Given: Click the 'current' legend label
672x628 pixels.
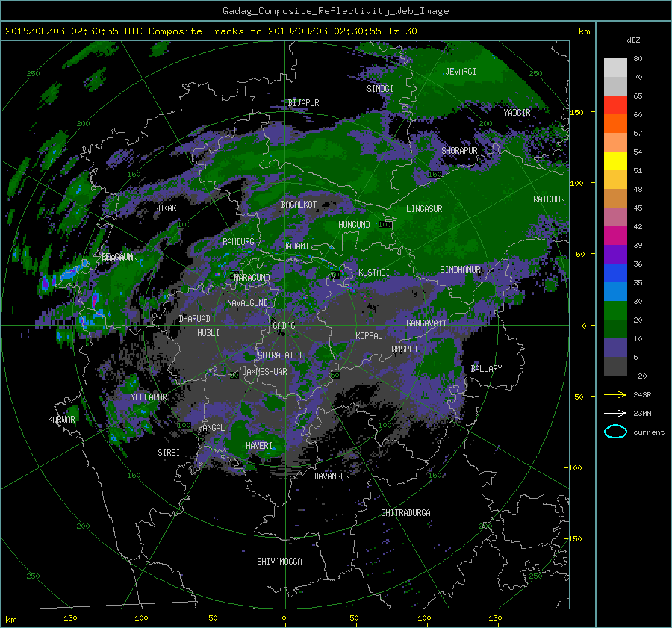Looking at the screenshot, I should 649,432.
